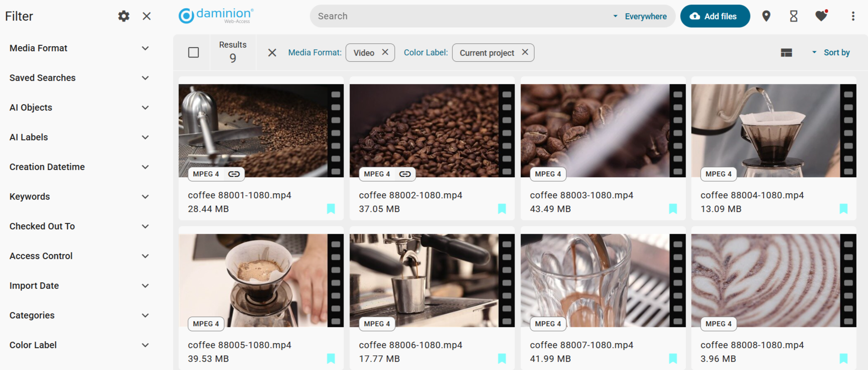Close the Filter panel

pyautogui.click(x=146, y=16)
